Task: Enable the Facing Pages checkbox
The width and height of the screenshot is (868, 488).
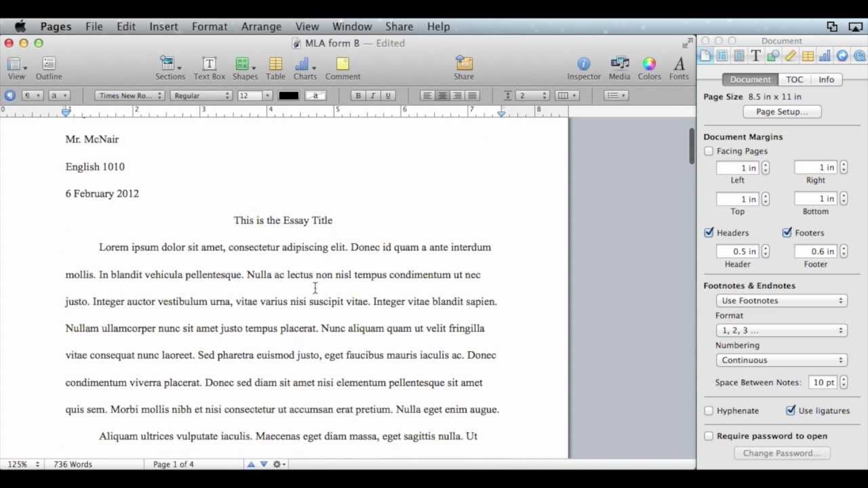Action: tap(709, 151)
